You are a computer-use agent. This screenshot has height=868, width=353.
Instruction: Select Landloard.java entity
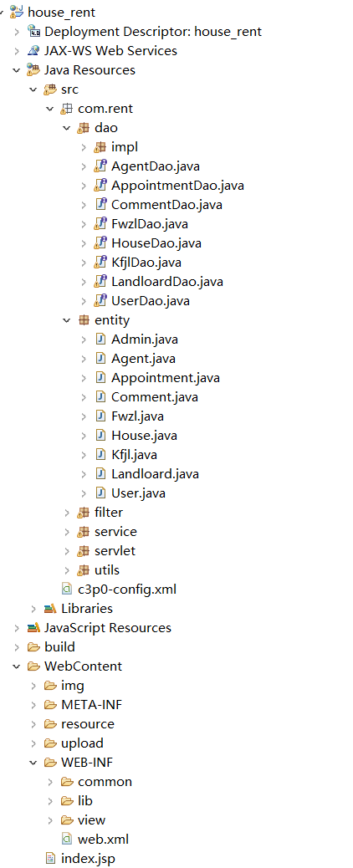[155, 474]
